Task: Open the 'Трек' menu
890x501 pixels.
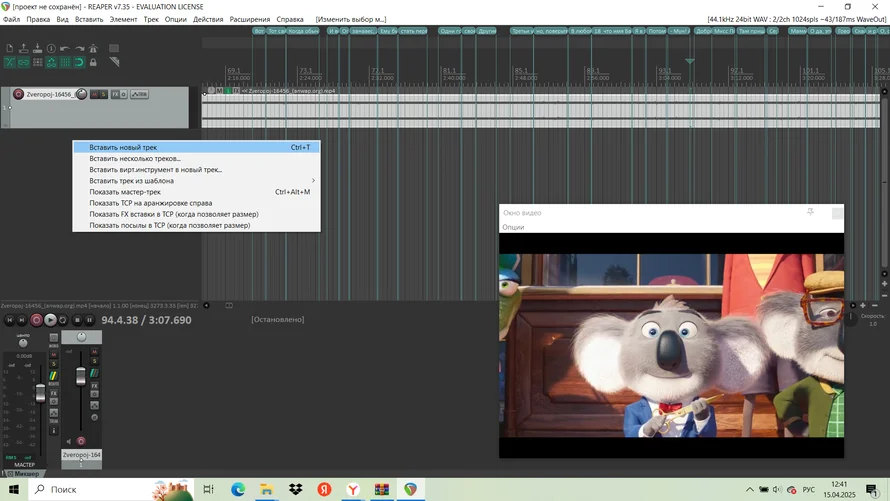Action: coord(151,19)
